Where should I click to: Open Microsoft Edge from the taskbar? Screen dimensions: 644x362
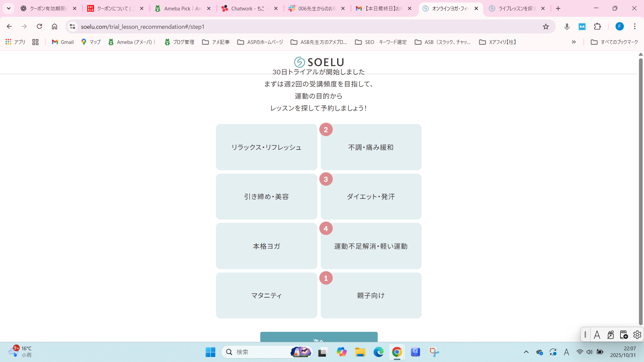(378, 352)
